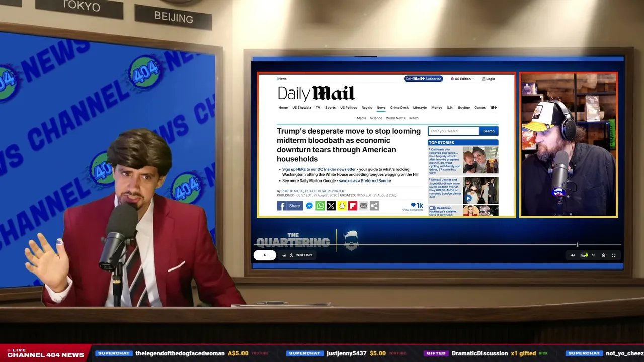Open the Games section
The height and width of the screenshot is (362, 644).
(x=480, y=108)
